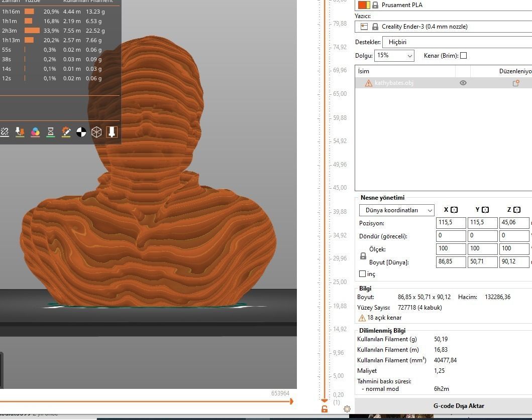Open the edit icon for kathybates.obj
Image resolution: width=532 pixels, height=420 pixels.
tap(516, 83)
